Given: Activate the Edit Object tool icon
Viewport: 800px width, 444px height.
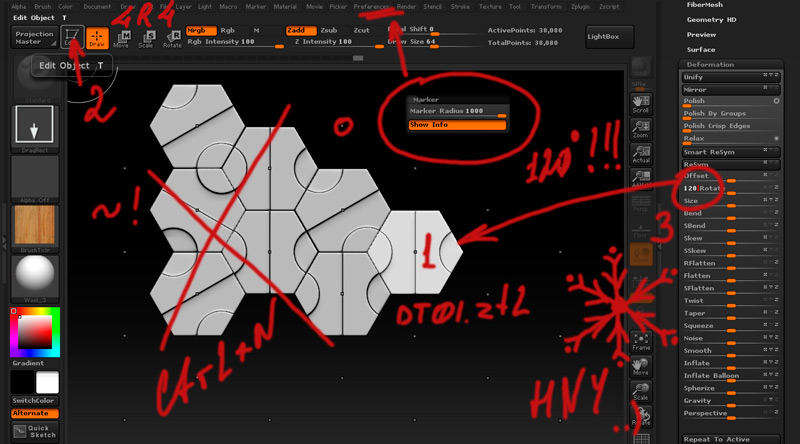Looking at the screenshot, I should pyautogui.click(x=72, y=37).
